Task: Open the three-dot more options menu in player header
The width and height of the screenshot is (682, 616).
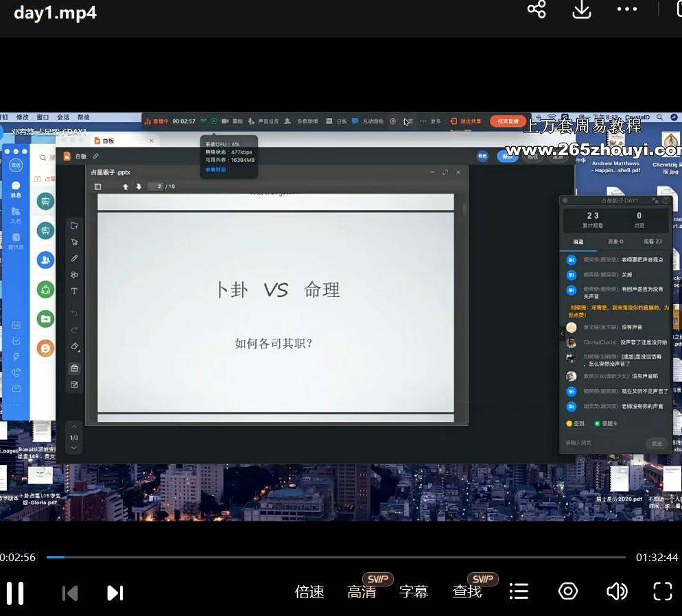Action: tap(626, 9)
